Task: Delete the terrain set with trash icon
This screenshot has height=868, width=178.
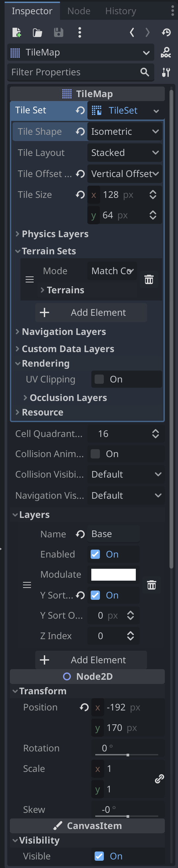Action: 149,279
